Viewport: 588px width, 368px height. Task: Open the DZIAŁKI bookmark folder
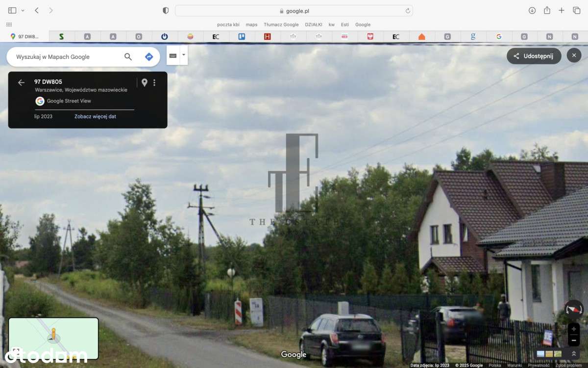click(x=314, y=25)
